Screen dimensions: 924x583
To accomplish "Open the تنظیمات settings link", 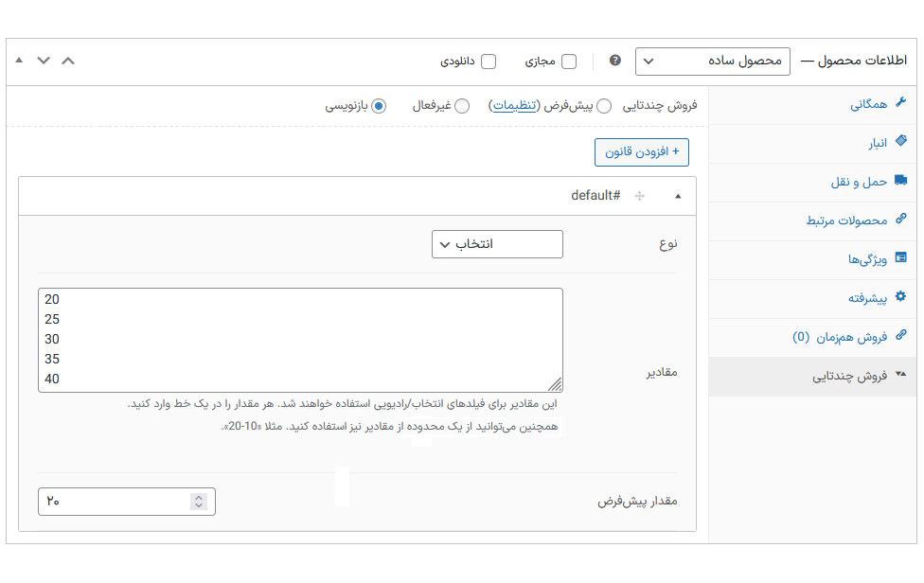I will 514,105.
